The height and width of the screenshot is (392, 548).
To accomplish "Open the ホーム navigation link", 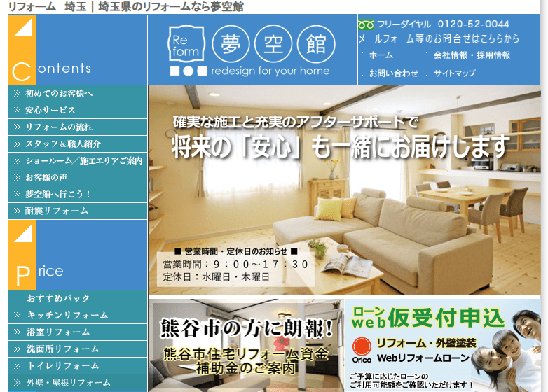I will 381,55.
